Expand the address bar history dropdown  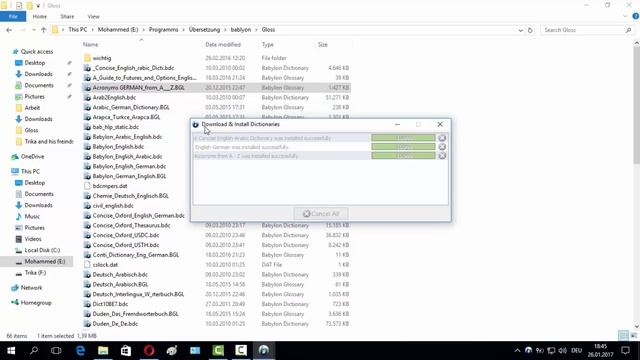(520, 30)
